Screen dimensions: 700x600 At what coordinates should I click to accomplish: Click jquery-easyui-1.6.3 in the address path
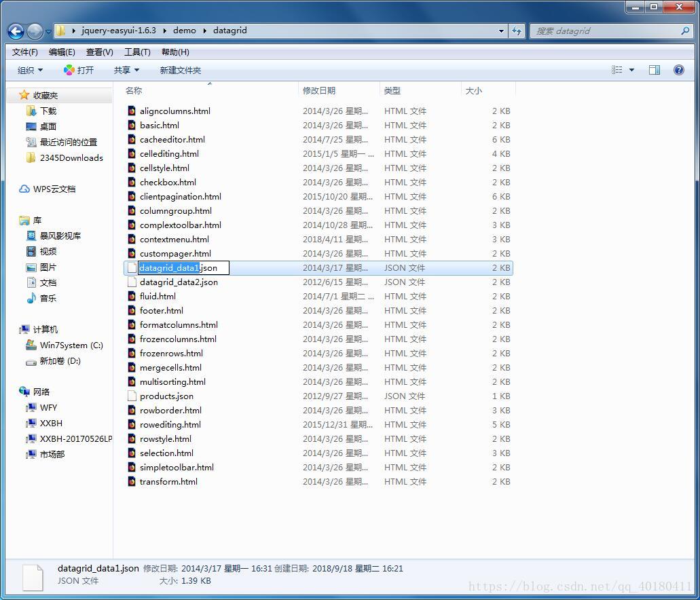(119, 31)
